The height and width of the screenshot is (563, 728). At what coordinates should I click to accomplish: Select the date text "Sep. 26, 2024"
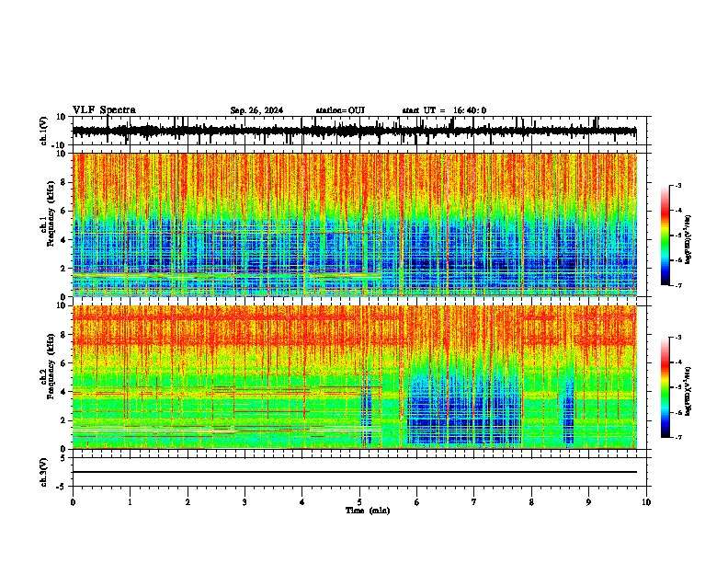(x=256, y=110)
